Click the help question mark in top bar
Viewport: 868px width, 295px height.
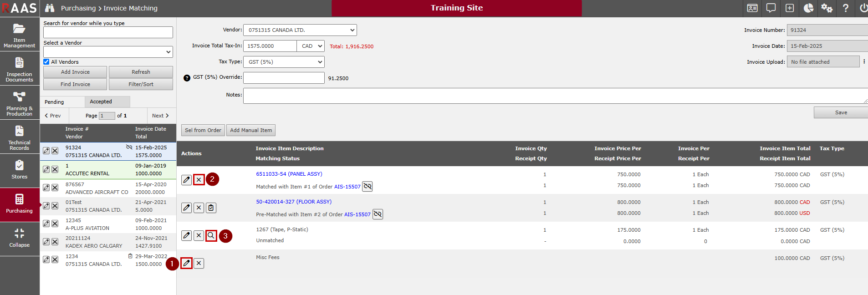pyautogui.click(x=845, y=8)
